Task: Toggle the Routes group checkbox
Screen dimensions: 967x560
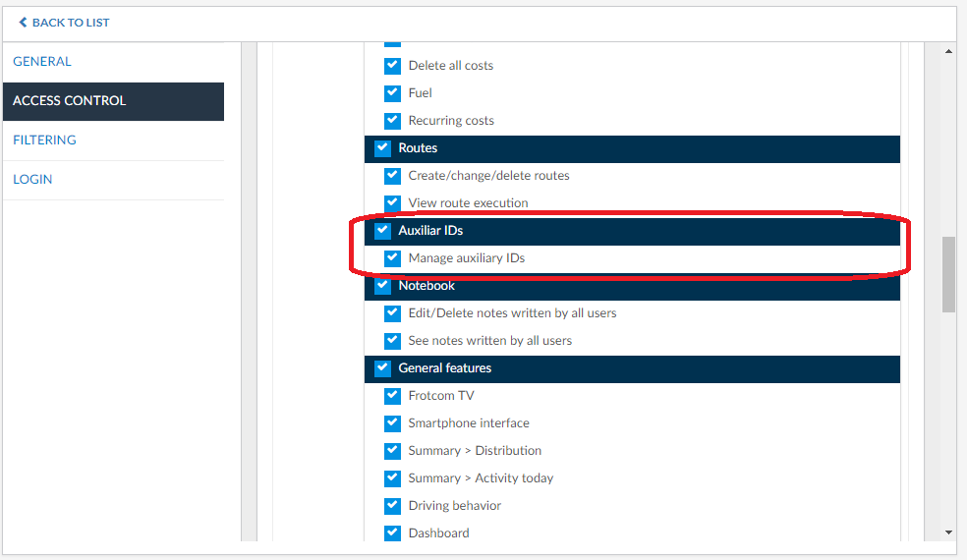Action: click(x=382, y=148)
